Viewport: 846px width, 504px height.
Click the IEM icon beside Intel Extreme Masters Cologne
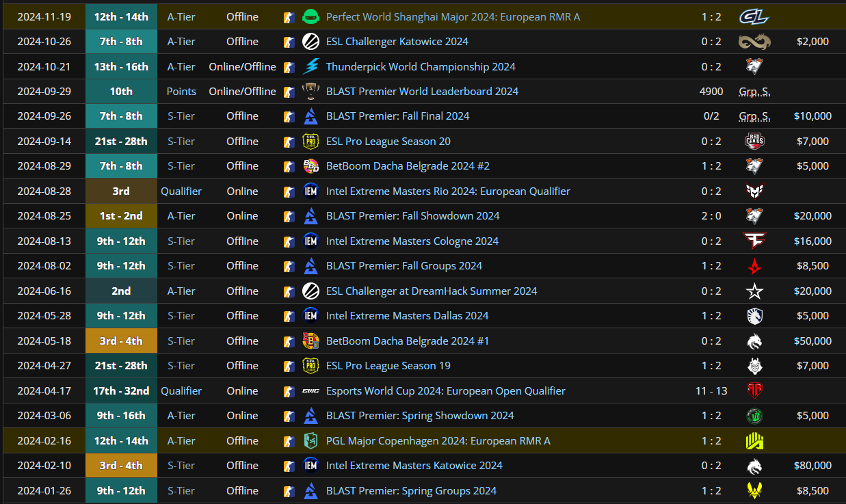tap(310, 241)
